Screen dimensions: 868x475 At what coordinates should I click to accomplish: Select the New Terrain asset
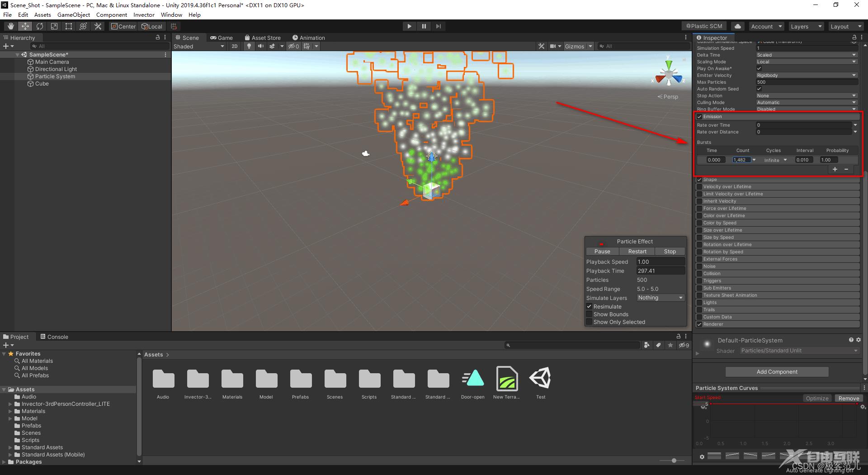(x=506, y=383)
